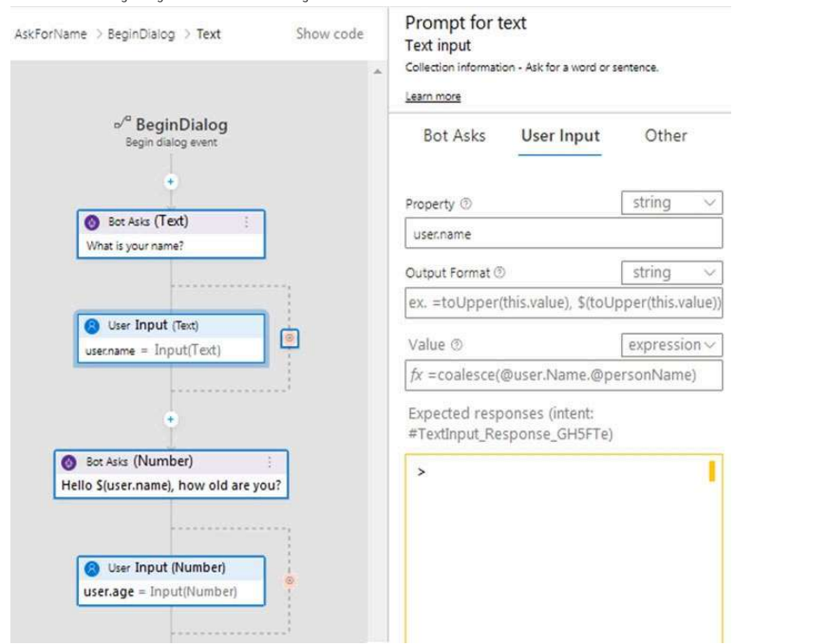Click the plus icon above Bot Asks (Number)
The height and width of the screenshot is (644, 824).
pos(170,420)
